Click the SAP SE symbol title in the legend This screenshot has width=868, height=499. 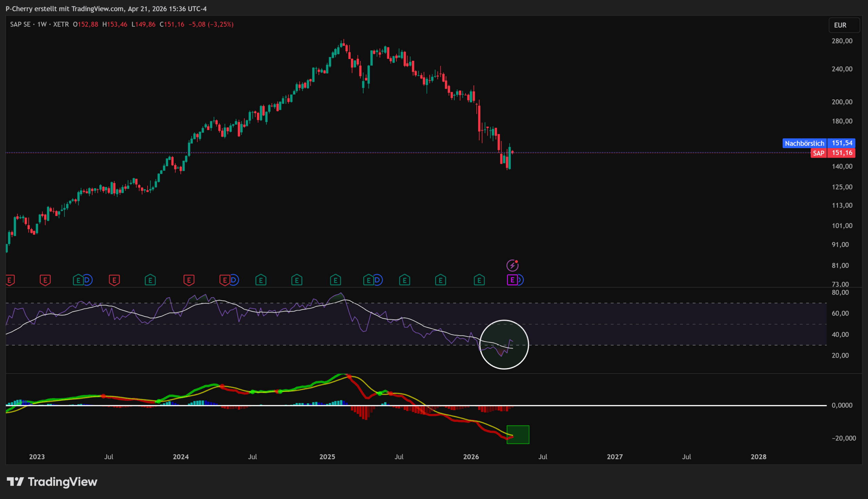[x=20, y=24]
